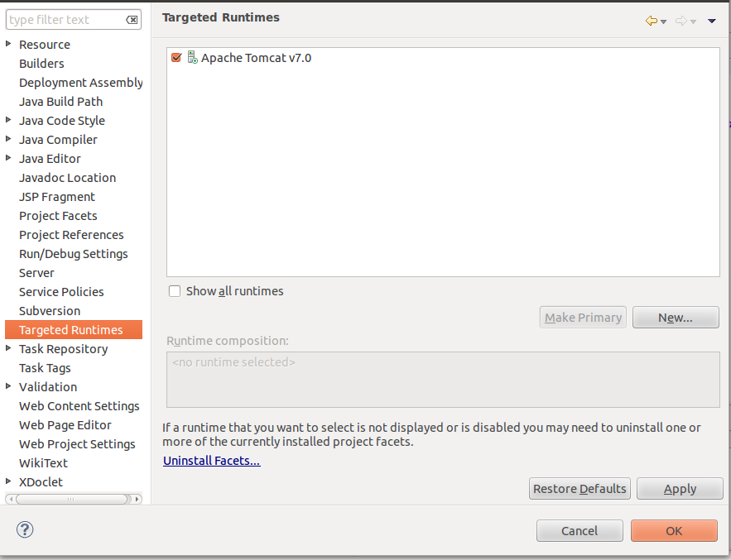Select the Java Editor label
Screen dimensions: 731x560
(x=50, y=159)
